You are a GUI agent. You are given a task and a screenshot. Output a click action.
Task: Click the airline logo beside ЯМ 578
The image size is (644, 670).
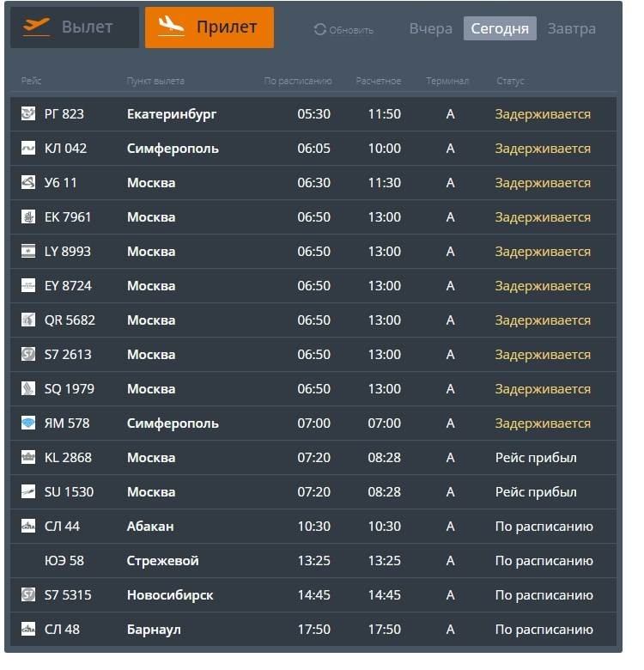tap(27, 423)
